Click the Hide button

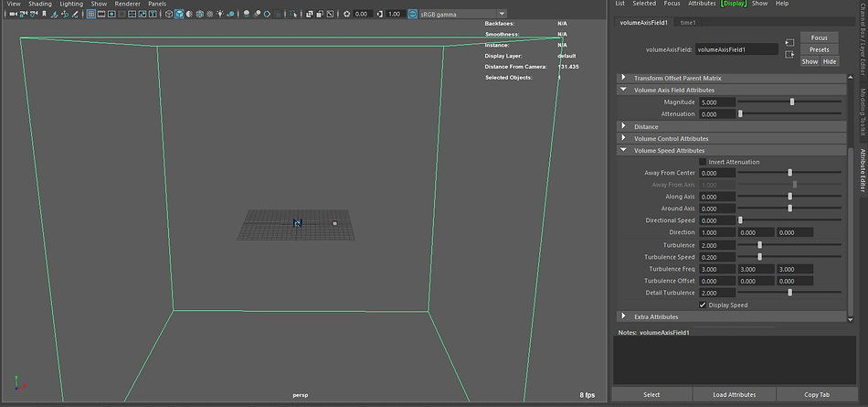click(830, 61)
